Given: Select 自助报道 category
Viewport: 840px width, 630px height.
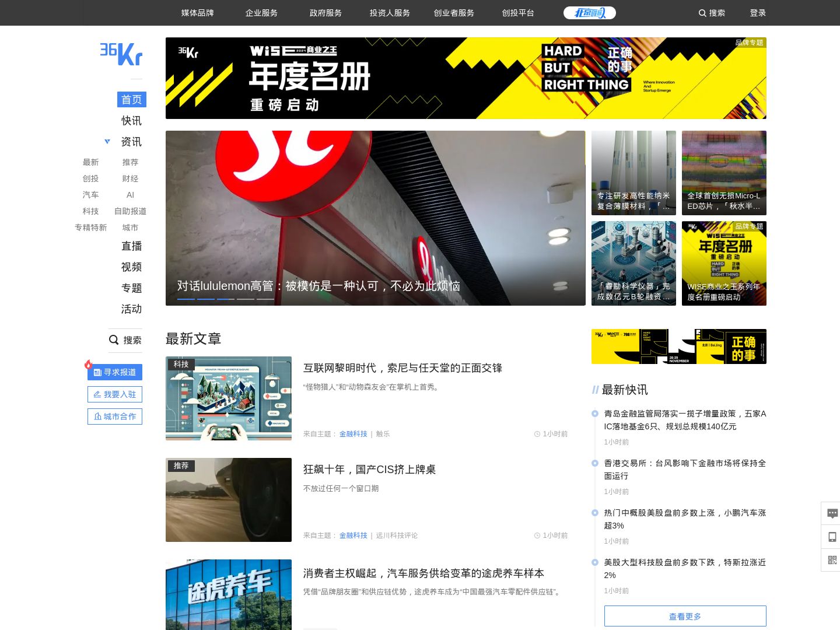Looking at the screenshot, I should coord(131,211).
